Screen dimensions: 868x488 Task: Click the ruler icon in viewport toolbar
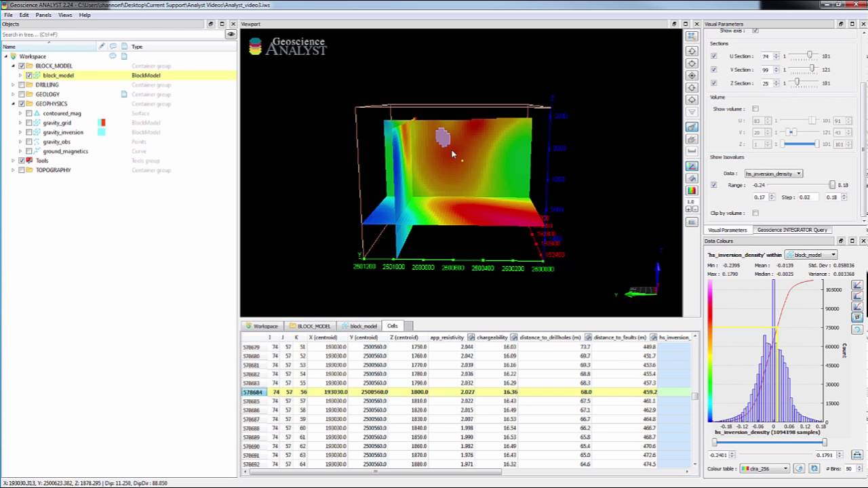point(692,151)
